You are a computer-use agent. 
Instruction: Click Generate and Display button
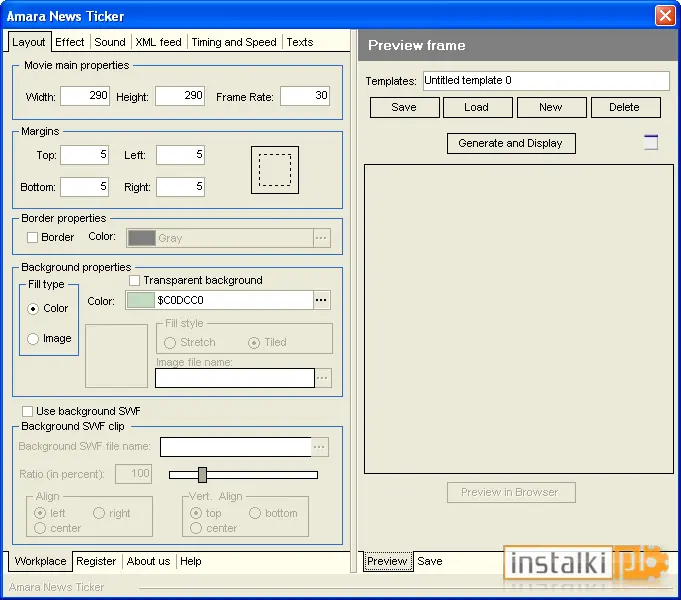pyautogui.click(x=511, y=143)
